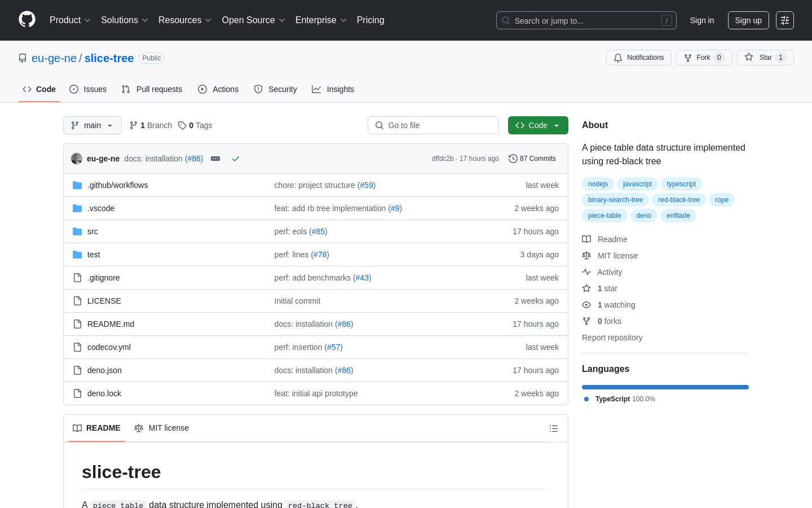Click the red-black-tree topic tag

[x=679, y=200]
